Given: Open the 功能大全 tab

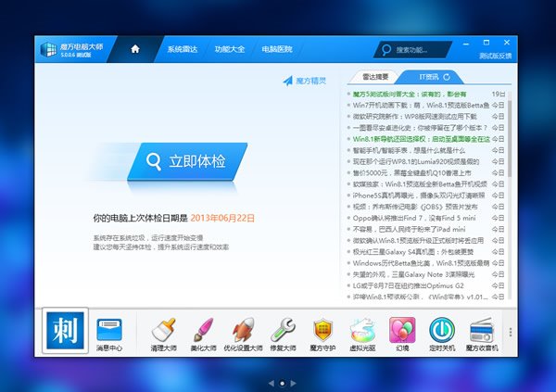Looking at the screenshot, I should tap(230, 49).
